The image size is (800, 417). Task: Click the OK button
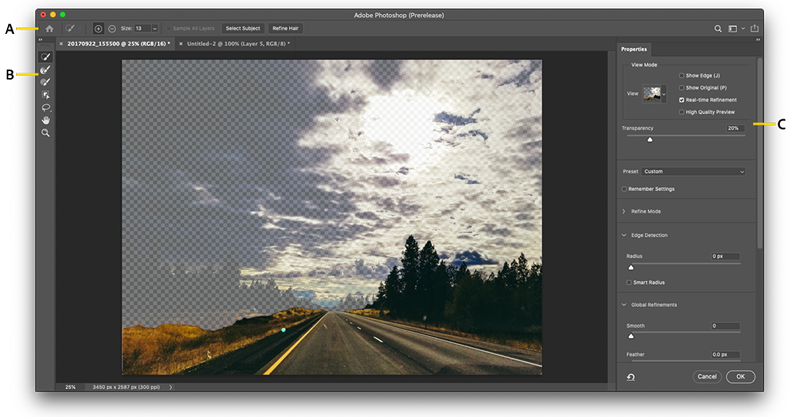click(740, 377)
